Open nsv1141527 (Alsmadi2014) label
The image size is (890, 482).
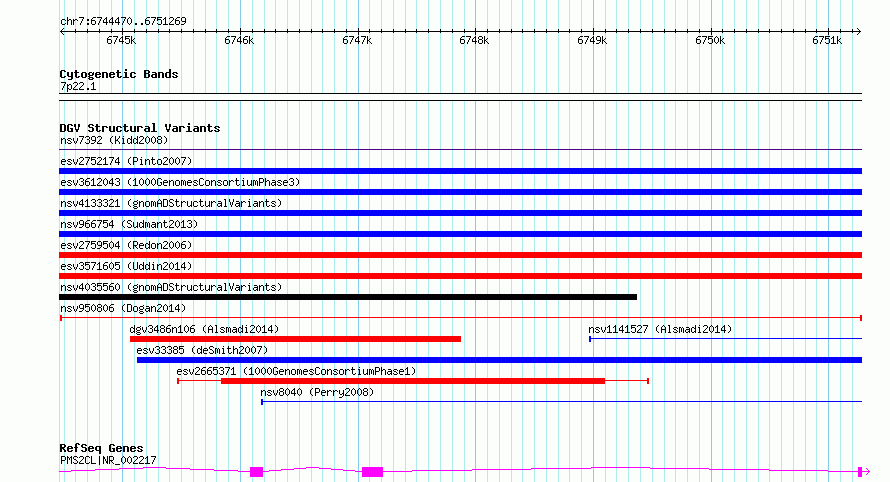(660, 329)
